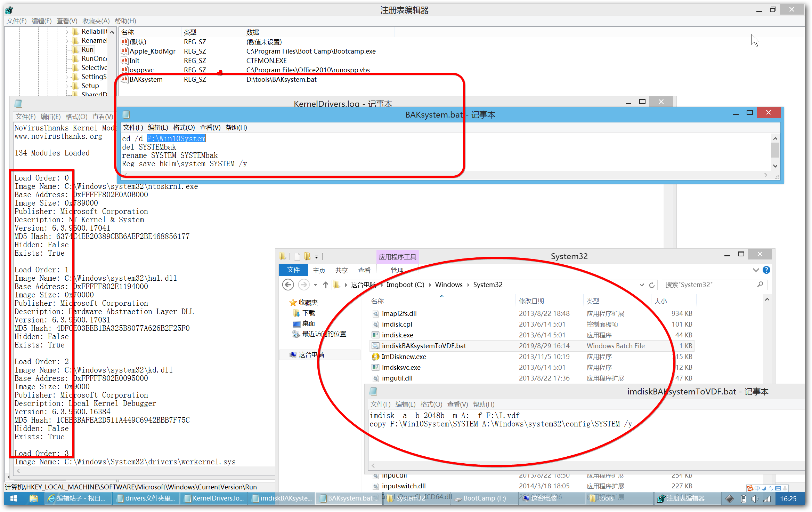The height and width of the screenshot is (512, 812).
Task: Open the address bar history dropdown
Action: pyautogui.click(x=642, y=285)
